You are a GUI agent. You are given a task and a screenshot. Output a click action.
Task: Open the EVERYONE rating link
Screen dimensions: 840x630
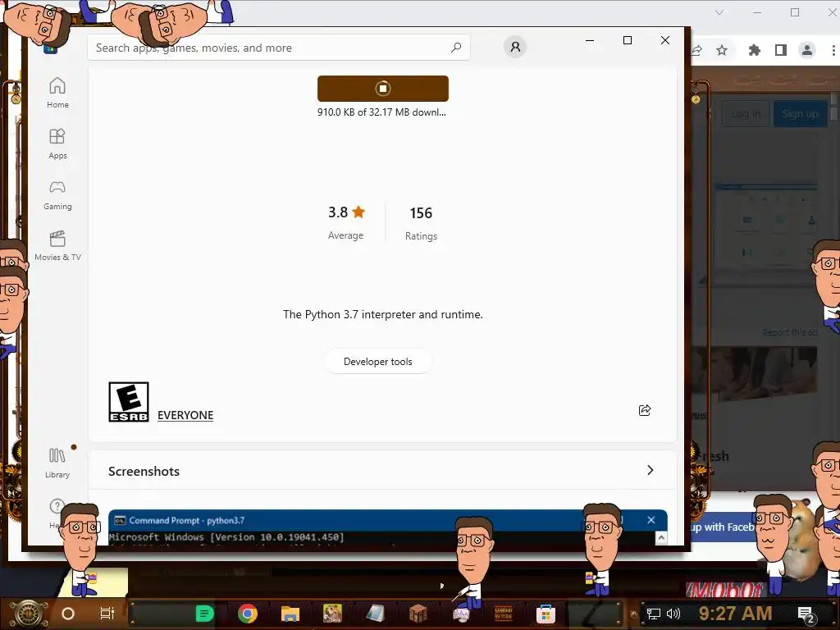coord(185,415)
